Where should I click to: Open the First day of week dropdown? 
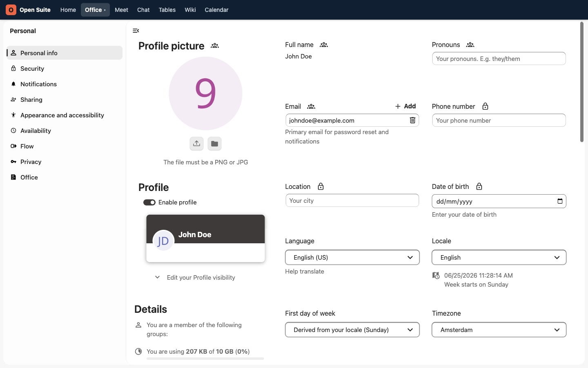[352, 330]
